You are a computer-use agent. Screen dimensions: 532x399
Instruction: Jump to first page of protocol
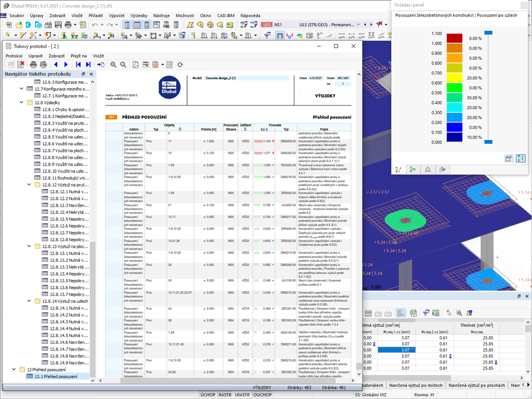(78, 64)
